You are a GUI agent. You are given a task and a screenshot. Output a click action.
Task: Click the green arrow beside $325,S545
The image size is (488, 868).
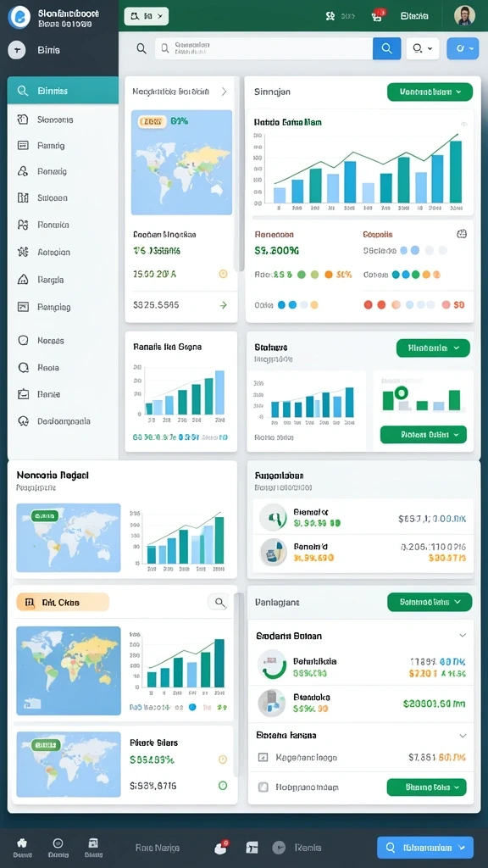click(x=224, y=305)
